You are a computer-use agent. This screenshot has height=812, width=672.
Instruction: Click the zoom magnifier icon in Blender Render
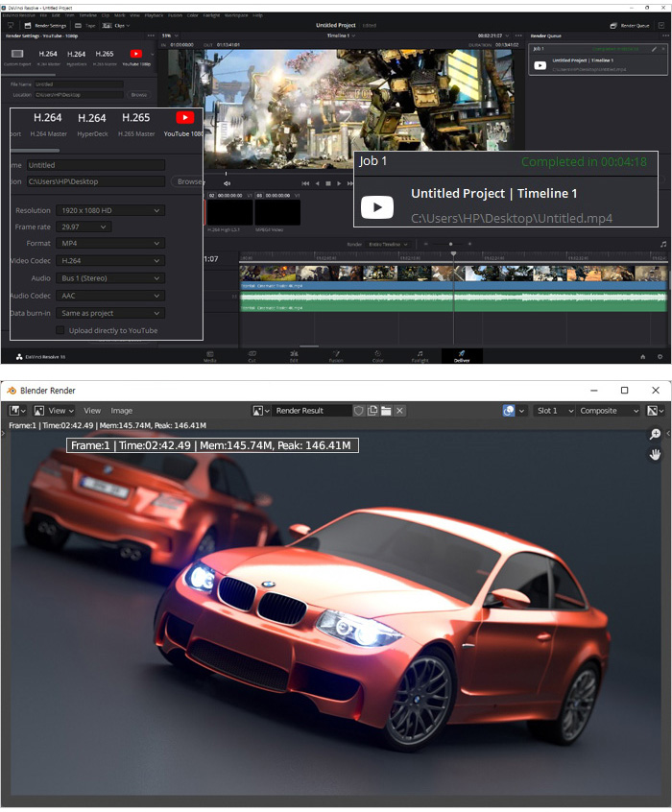pyautogui.click(x=655, y=434)
